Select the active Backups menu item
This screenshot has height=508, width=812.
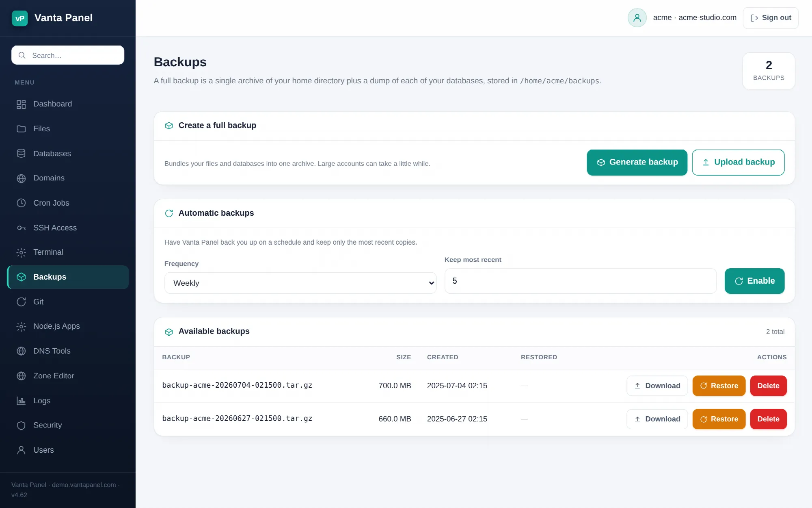[x=68, y=277]
